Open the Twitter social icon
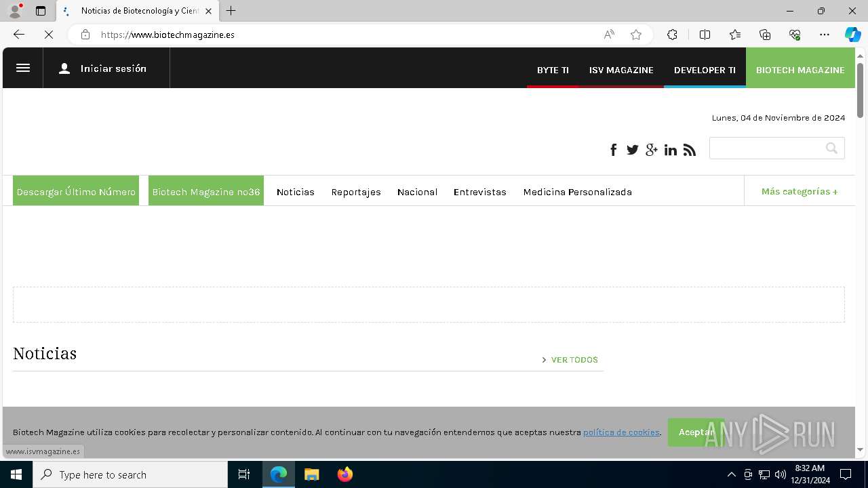This screenshot has height=488, width=868. pos(633,150)
